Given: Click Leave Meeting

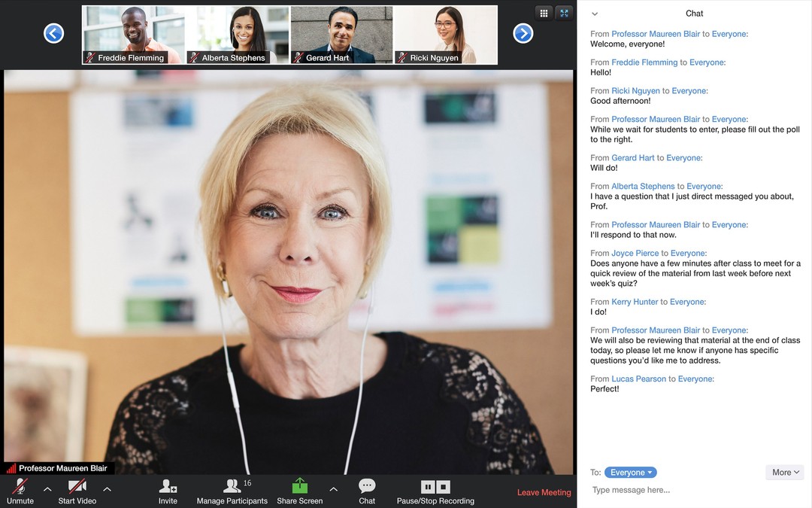Looking at the screenshot, I should (543, 492).
